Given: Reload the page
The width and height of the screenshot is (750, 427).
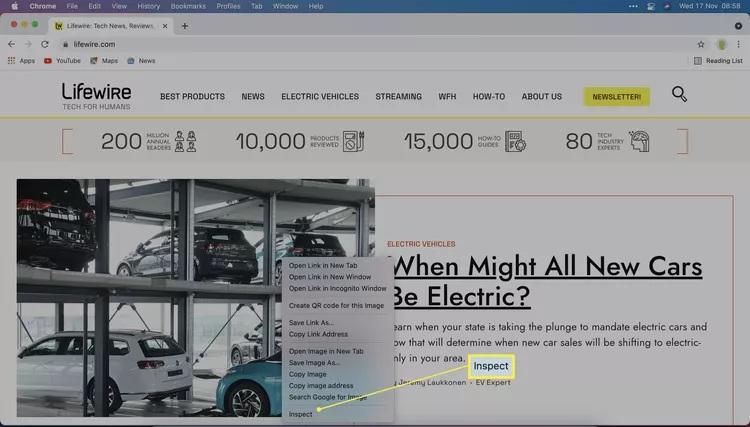Looking at the screenshot, I should [44, 44].
